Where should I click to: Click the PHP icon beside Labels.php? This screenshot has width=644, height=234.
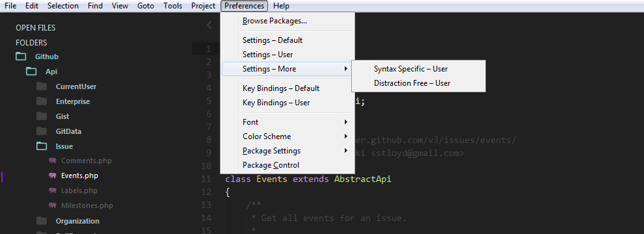52,190
